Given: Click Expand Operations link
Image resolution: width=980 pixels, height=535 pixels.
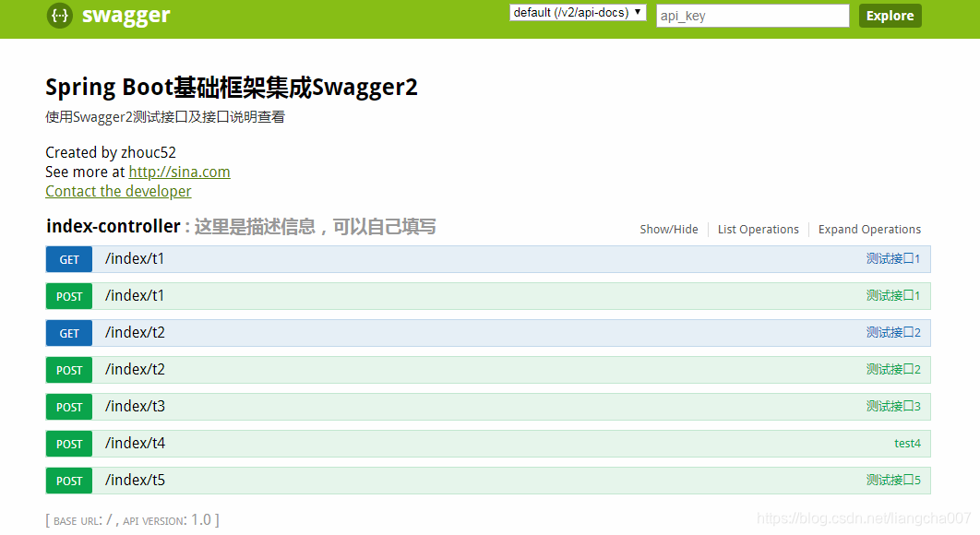Looking at the screenshot, I should pos(869,230).
